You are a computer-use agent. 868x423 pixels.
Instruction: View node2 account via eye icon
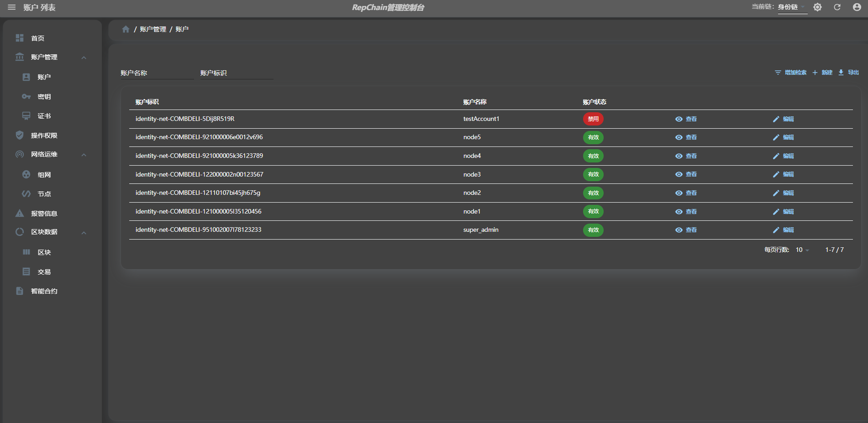pyautogui.click(x=679, y=193)
